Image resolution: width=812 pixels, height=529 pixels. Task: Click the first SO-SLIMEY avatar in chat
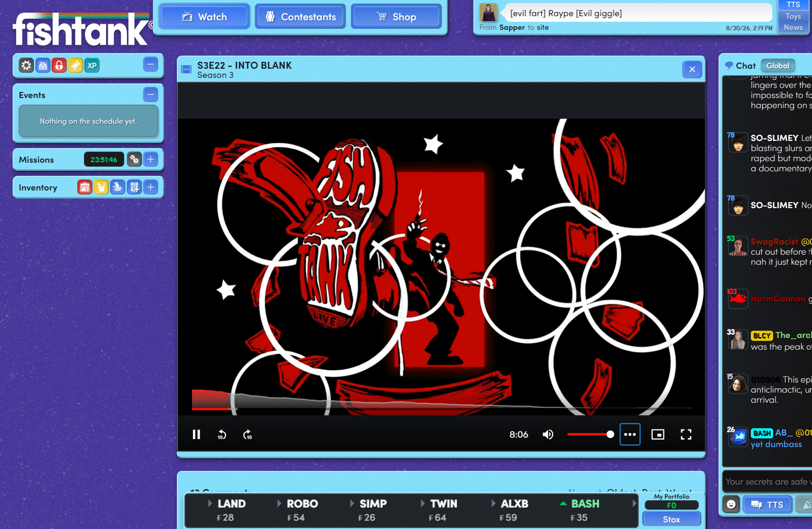(738, 142)
